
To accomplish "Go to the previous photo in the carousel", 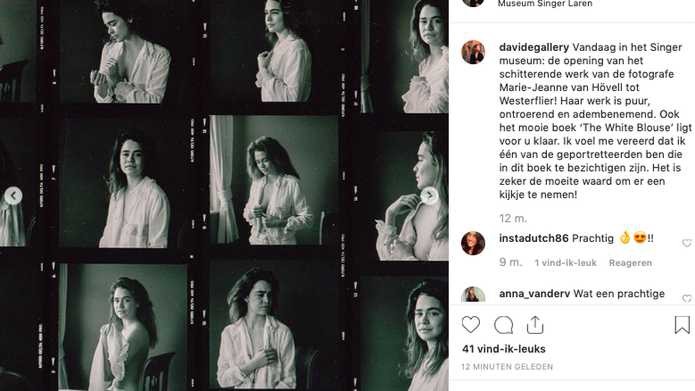I will pyautogui.click(x=13, y=196).
